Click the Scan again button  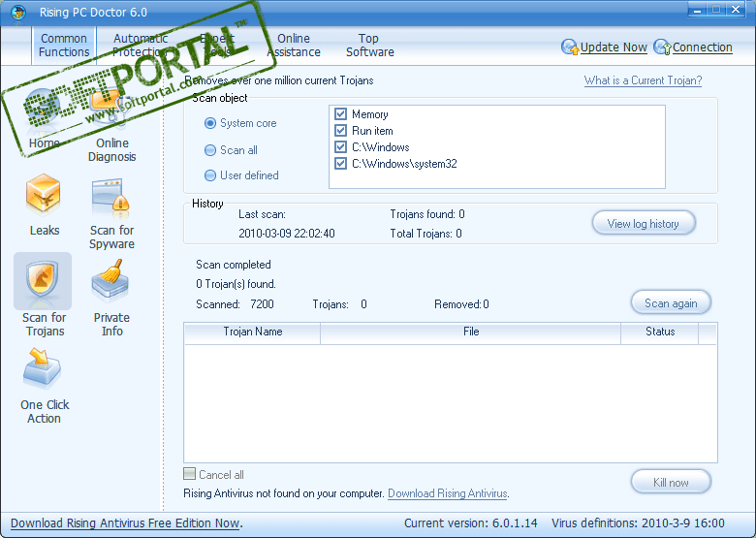(x=671, y=302)
